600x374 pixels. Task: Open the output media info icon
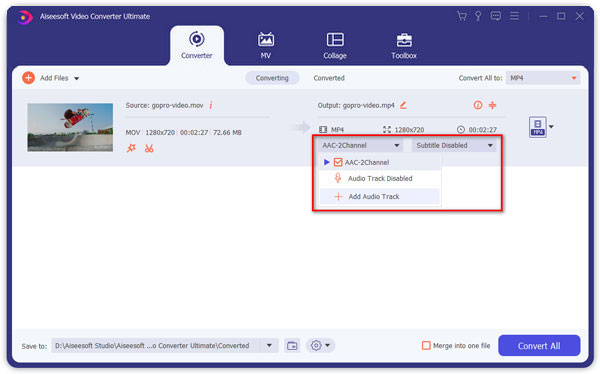pos(478,105)
